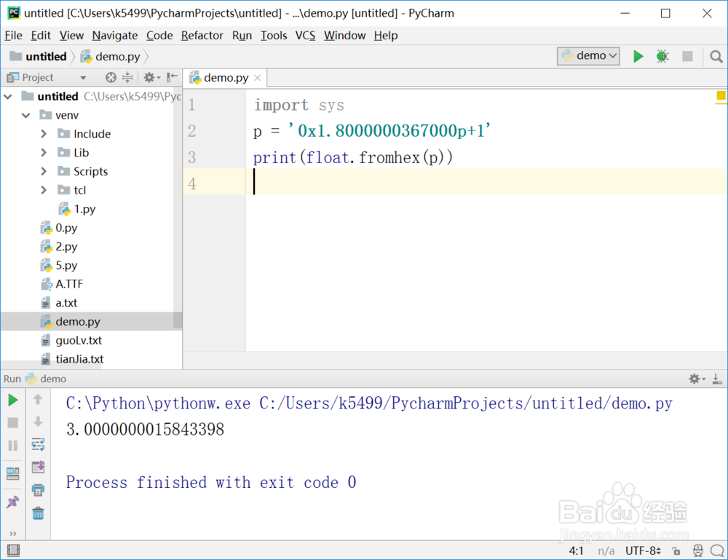Collapse all in the Project panel
The height and width of the screenshot is (560, 728).
(127, 77)
